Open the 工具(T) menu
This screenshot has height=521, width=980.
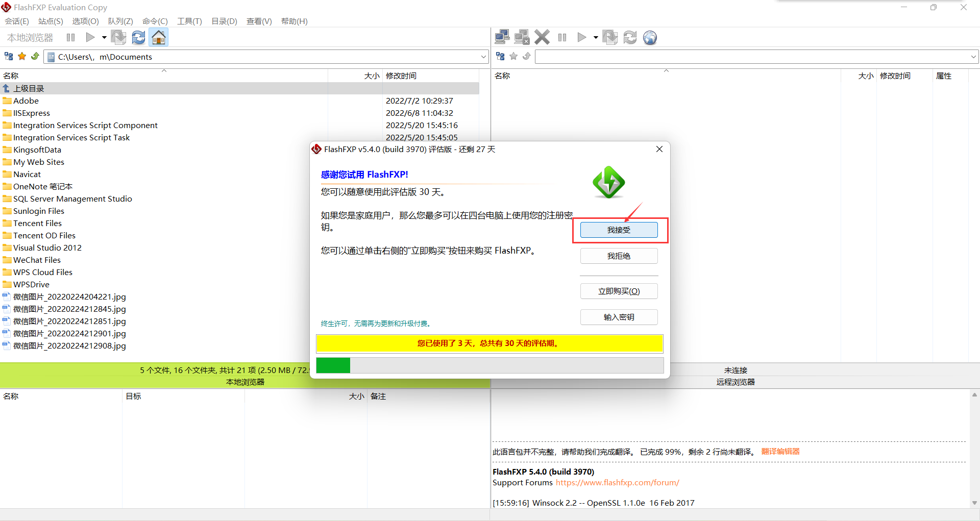click(189, 21)
